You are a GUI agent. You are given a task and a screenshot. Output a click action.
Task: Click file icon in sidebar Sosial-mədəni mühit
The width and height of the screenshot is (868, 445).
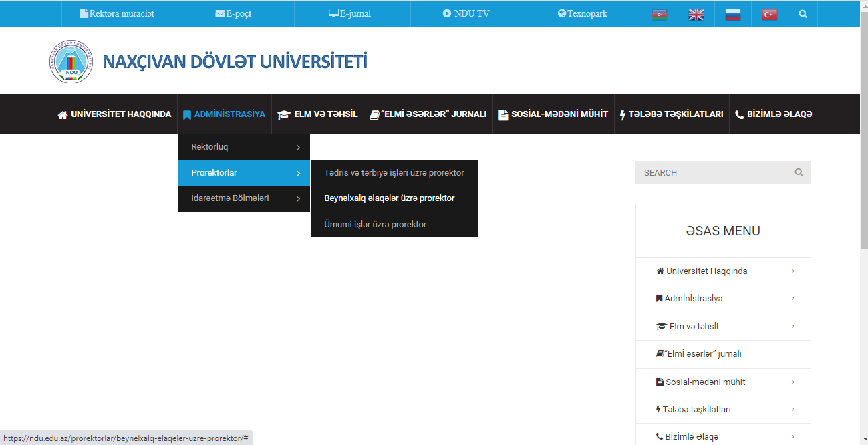[x=660, y=382]
